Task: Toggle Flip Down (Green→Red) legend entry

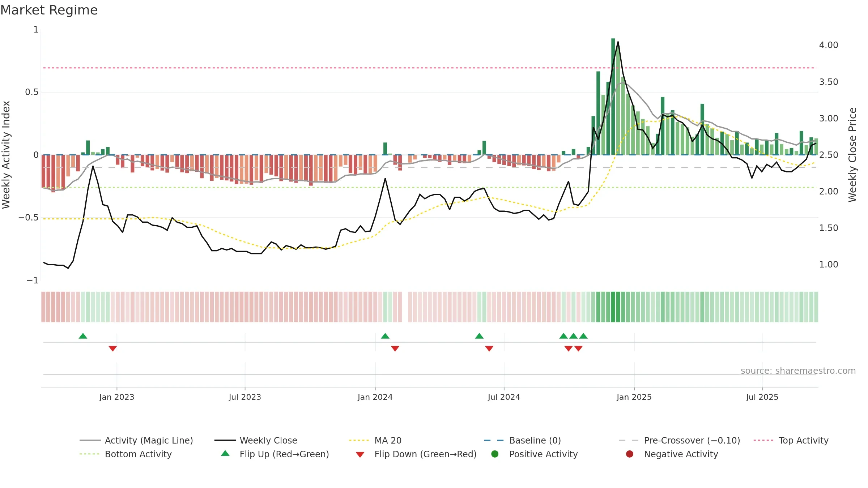Action: click(x=416, y=454)
